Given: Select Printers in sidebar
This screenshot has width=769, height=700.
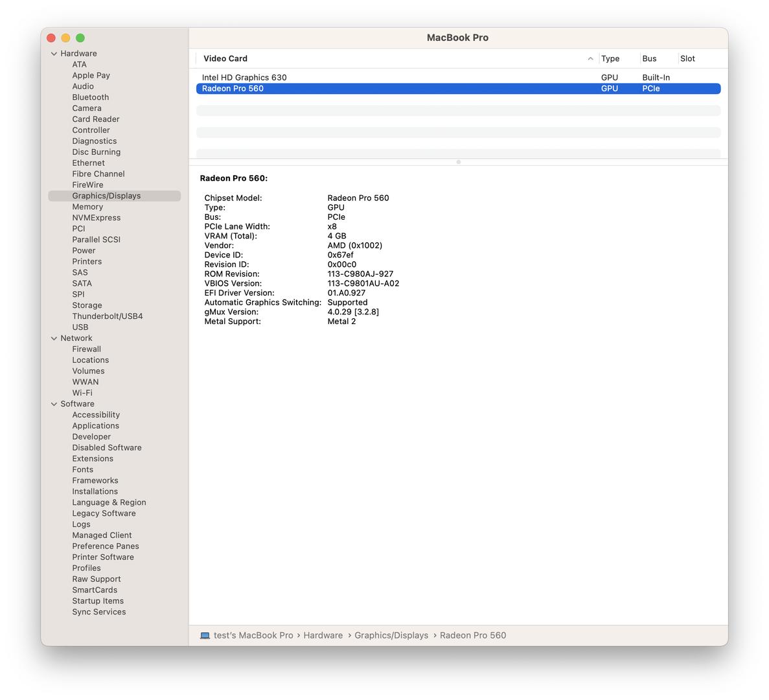Looking at the screenshot, I should 87,261.
